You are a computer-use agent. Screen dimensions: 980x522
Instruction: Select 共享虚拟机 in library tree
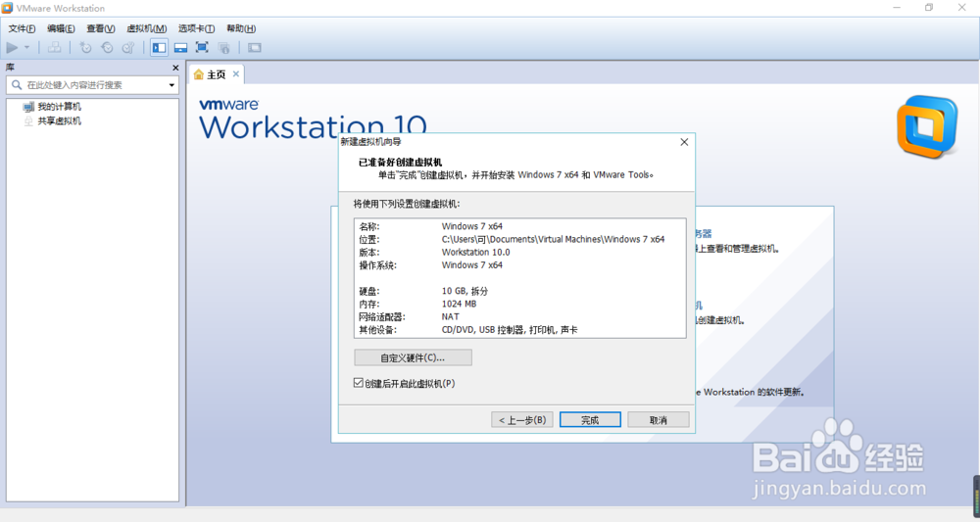pos(59,121)
